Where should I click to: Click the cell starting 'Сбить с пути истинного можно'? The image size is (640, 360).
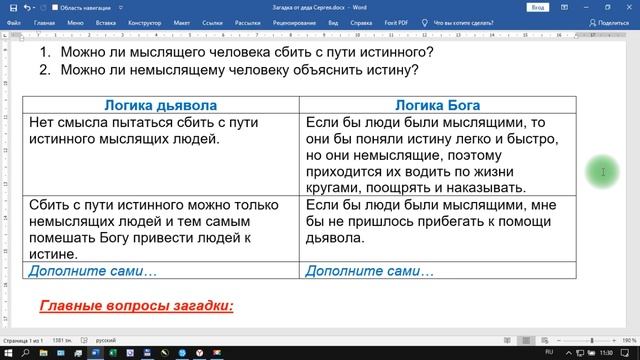161,229
